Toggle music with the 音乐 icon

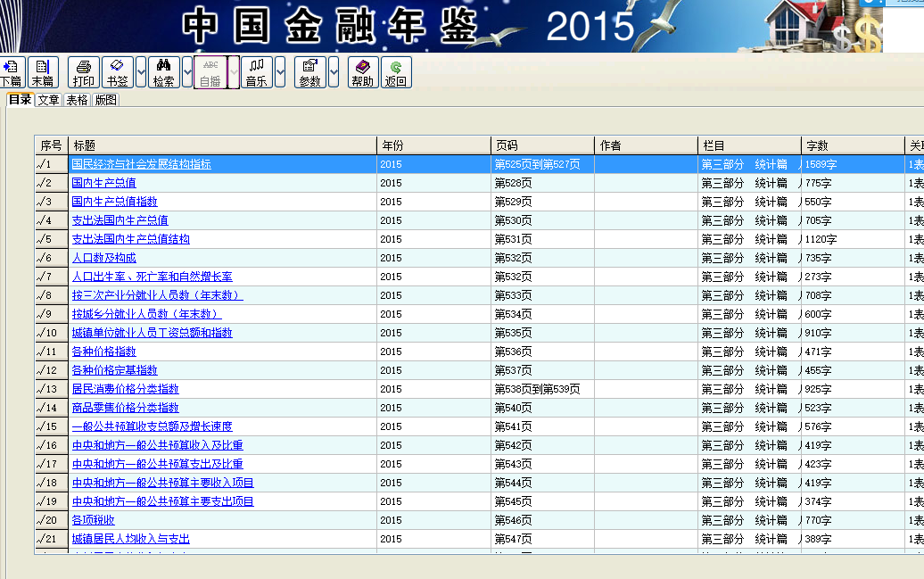pyautogui.click(x=256, y=72)
